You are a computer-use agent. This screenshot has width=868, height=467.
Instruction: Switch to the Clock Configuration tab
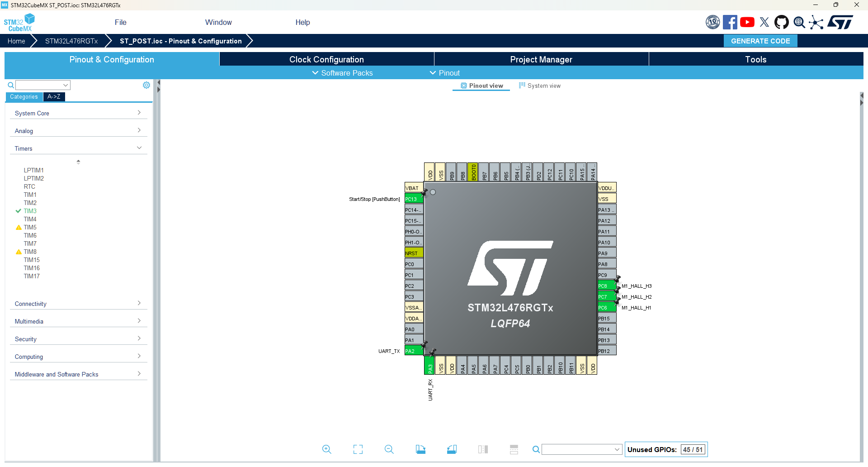coord(326,59)
